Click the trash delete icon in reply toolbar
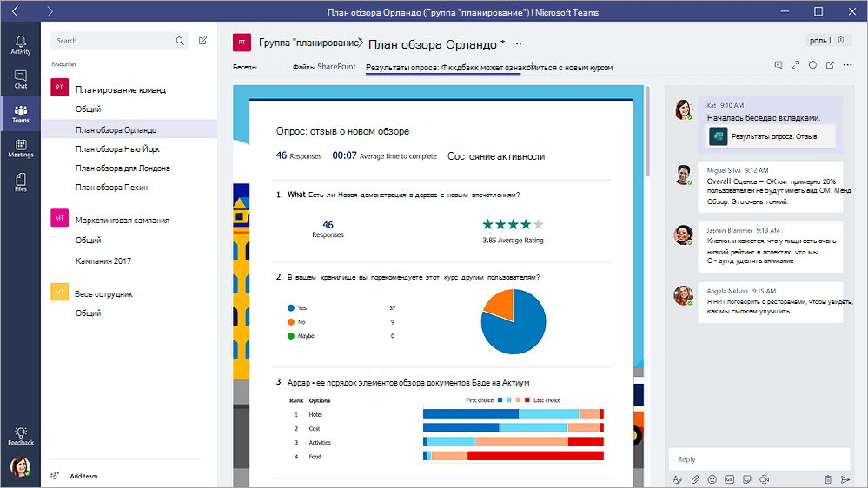 (x=828, y=479)
